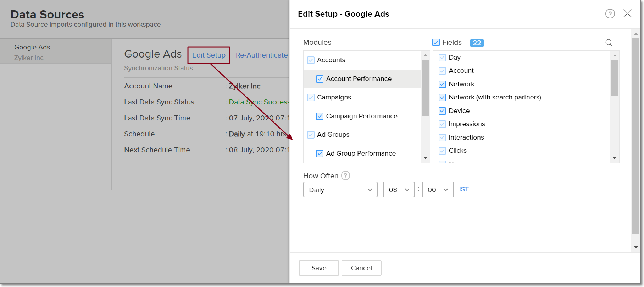Image resolution: width=644 pixels, height=287 pixels.
Task: Click the How Often help icon
Action: tap(345, 175)
